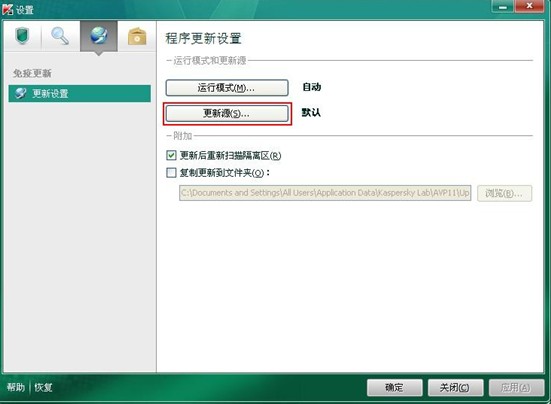This screenshot has width=551, height=404.
Task: Click the 恢复 restore link
Action: (43, 387)
